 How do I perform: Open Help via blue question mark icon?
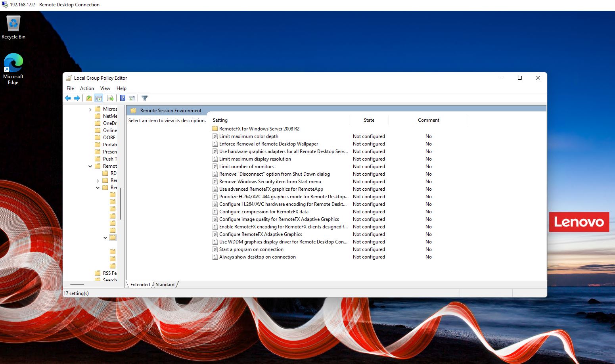tap(123, 98)
